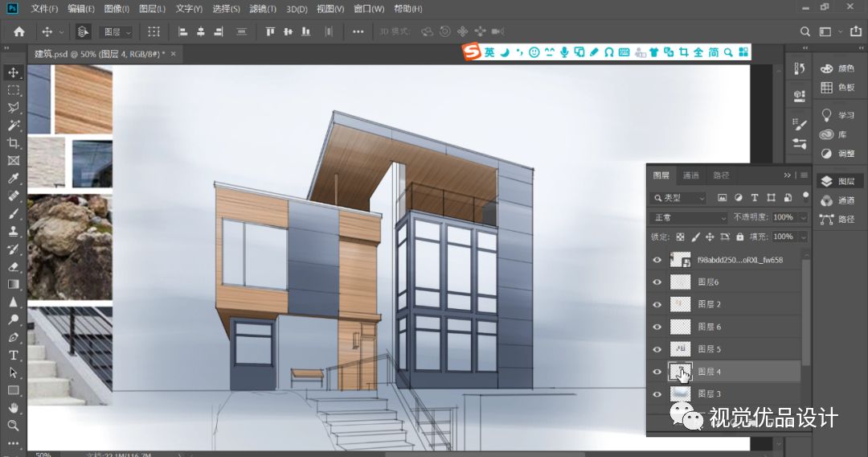The height and width of the screenshot is (457, 868).
Task: Toggle visibility of 图层 2
Action: pyautogui.click(x=657, y=304)
